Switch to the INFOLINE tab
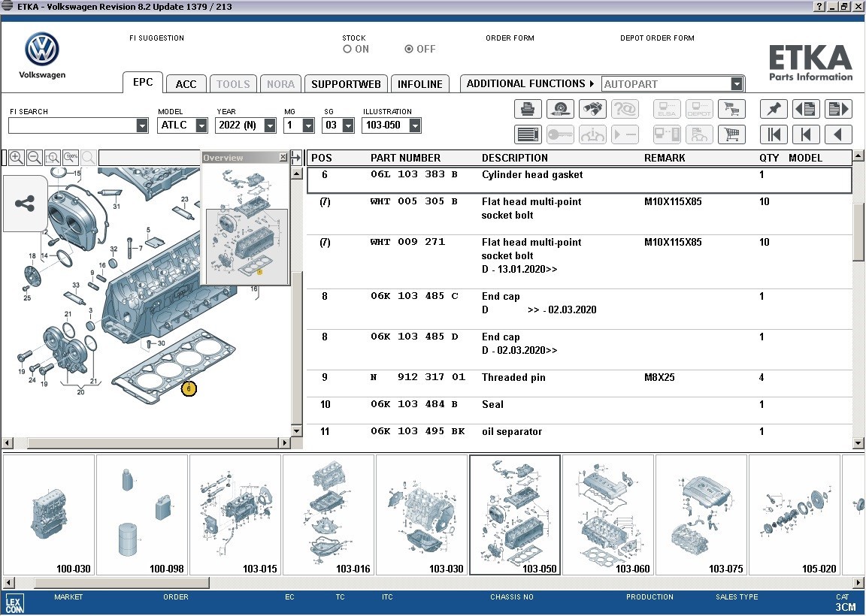Image resolution: width=866 pixels, height=616 pixels. (419, 83)
